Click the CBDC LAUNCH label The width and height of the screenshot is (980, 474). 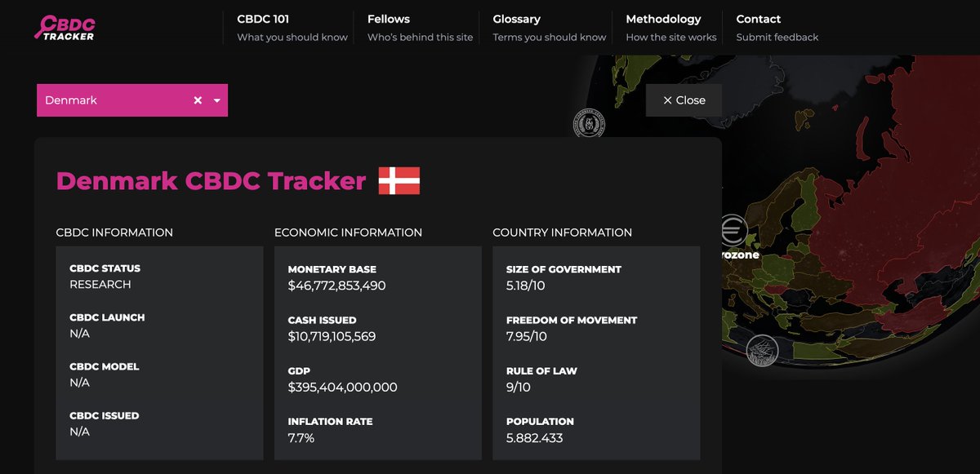click(x=107, y=317)
